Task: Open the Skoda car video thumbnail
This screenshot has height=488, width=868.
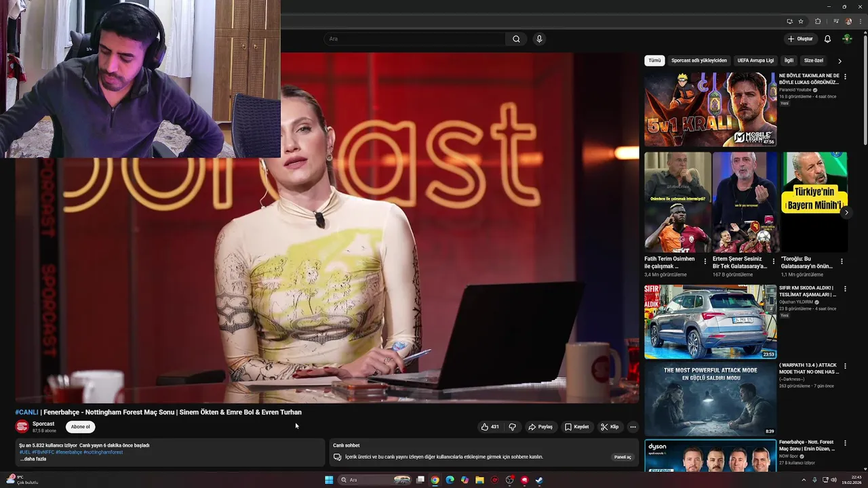Action: point(710,322)
